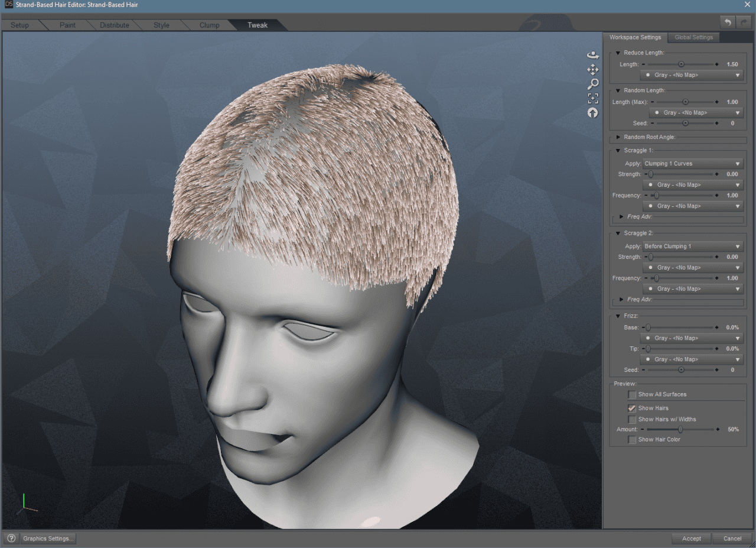Open the Graphics Settings dialog
The height and width of the screenshot is (548, 756).
pos(48,539)
